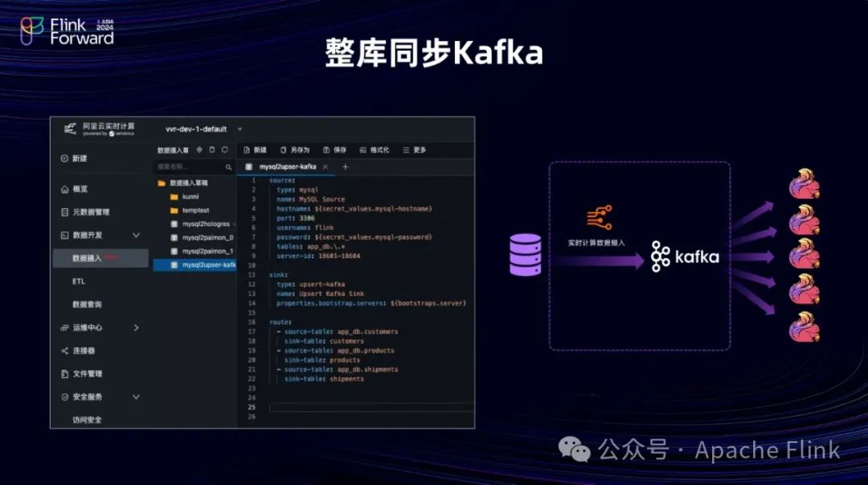Select highlighted mysql2upser-kafka tree file
The image size is (868, 485).
pos(194,265)
